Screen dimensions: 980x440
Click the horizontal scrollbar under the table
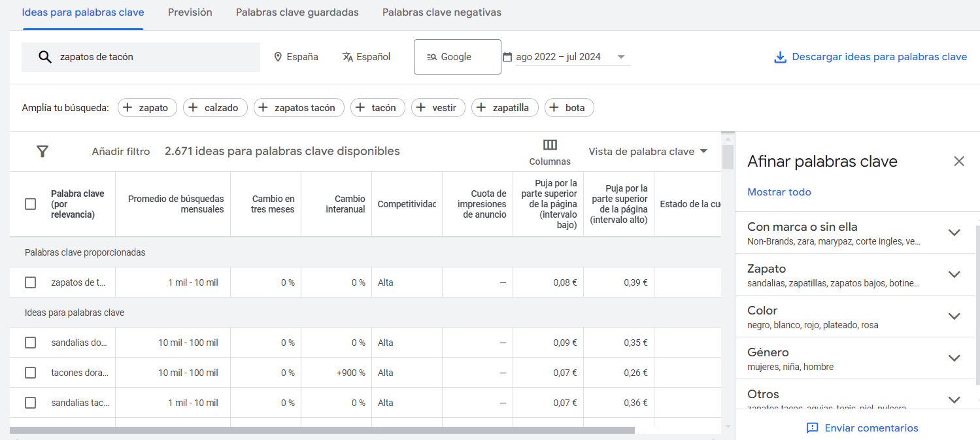(x=322, y=431)
